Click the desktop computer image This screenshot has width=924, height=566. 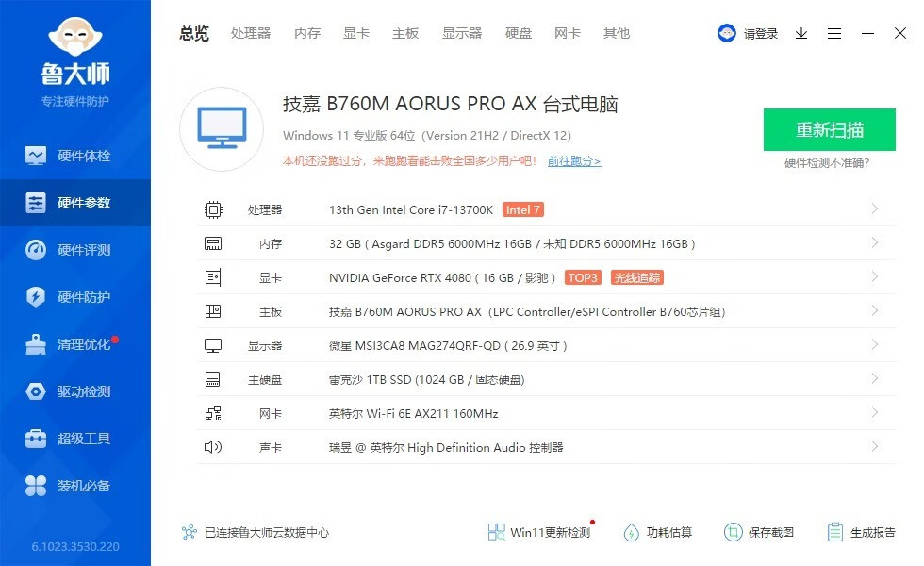pos(222,129)
